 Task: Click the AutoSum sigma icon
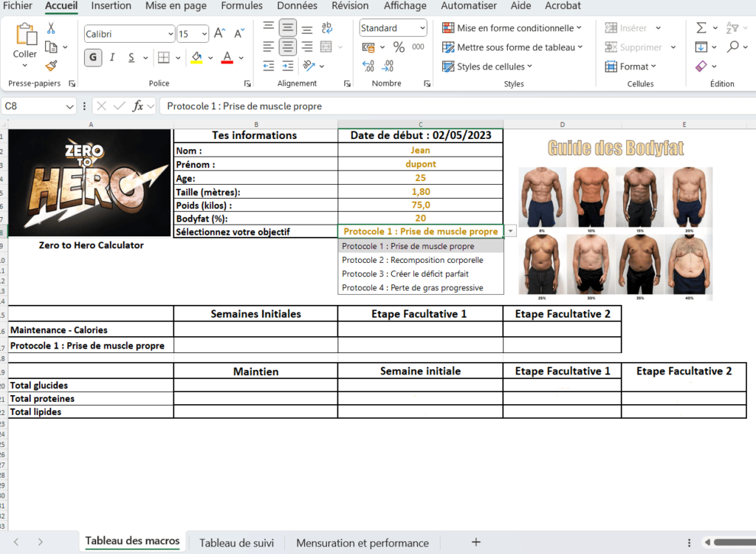pyautogui.click(x=701, y=27)
